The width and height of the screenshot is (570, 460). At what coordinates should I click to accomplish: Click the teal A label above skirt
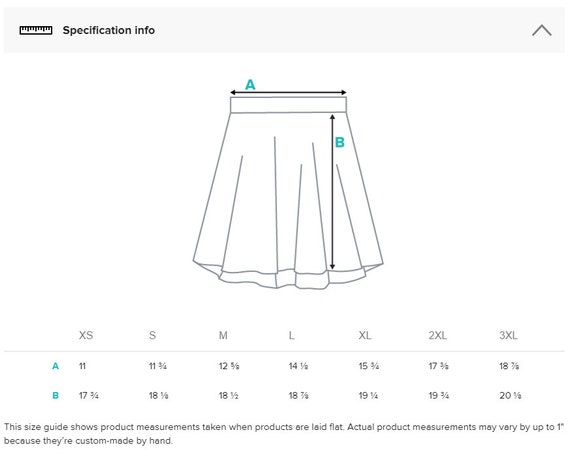(250, 85)
